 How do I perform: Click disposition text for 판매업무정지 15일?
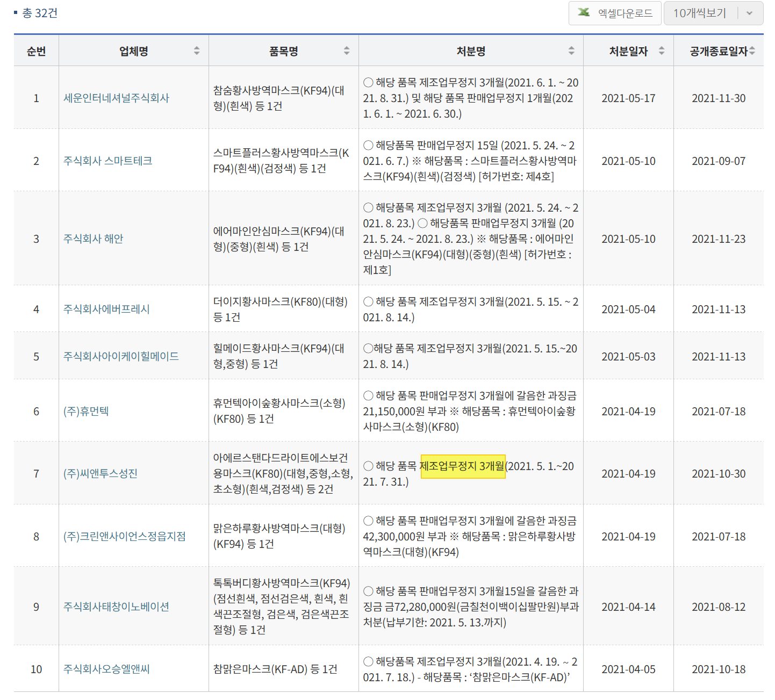click(470, 161)
